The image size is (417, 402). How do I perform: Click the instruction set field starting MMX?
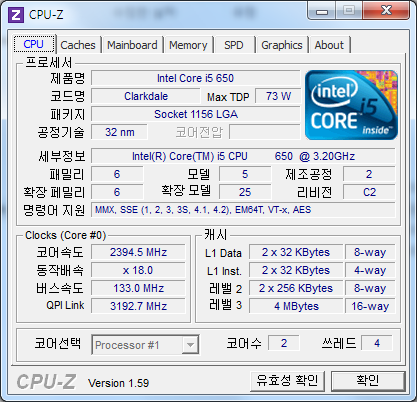243,210
